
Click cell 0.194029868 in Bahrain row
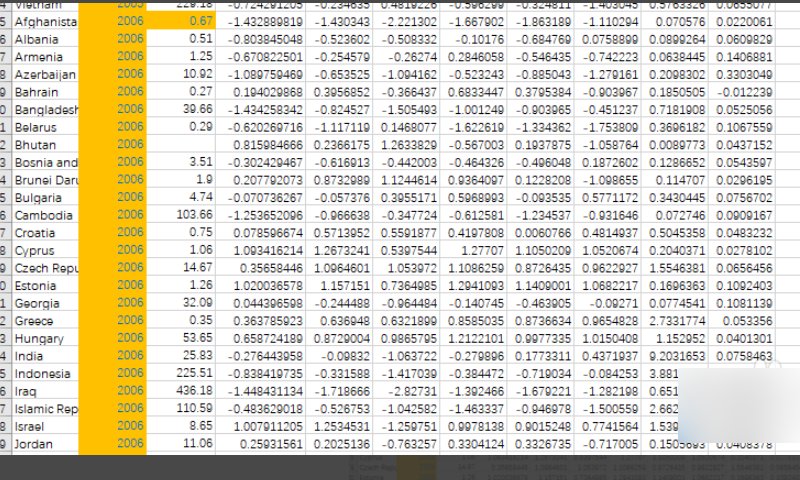[x=260, y=92]
